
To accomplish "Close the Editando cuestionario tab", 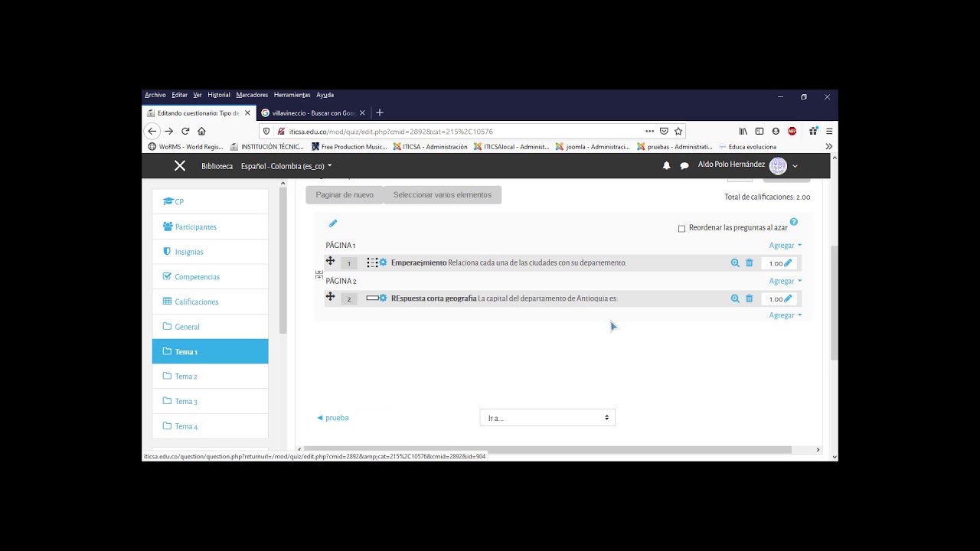I will tap(247, 112).
